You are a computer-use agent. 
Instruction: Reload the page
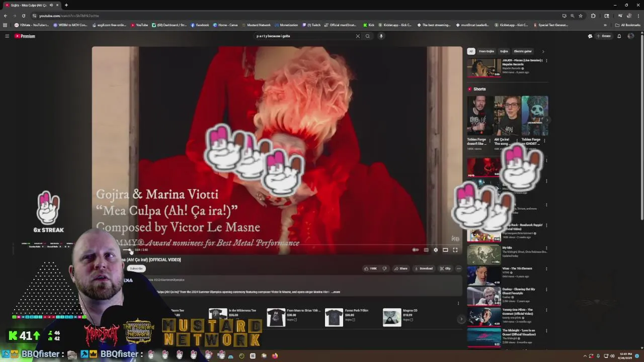23,16
